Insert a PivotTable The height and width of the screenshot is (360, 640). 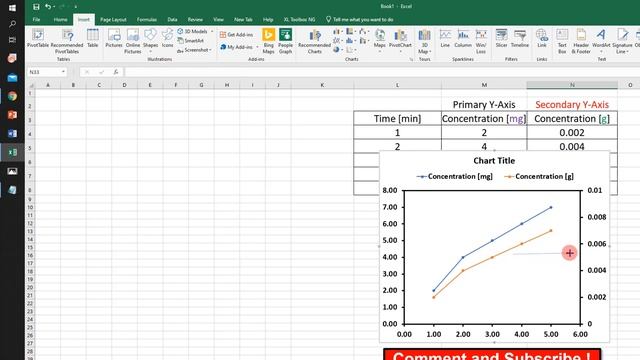pyautogui.click(x=38, y=38)
